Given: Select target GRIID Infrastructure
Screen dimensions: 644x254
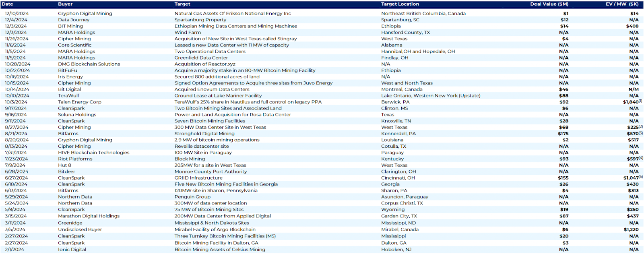Looking at the screenshot, I should (198, 178).
